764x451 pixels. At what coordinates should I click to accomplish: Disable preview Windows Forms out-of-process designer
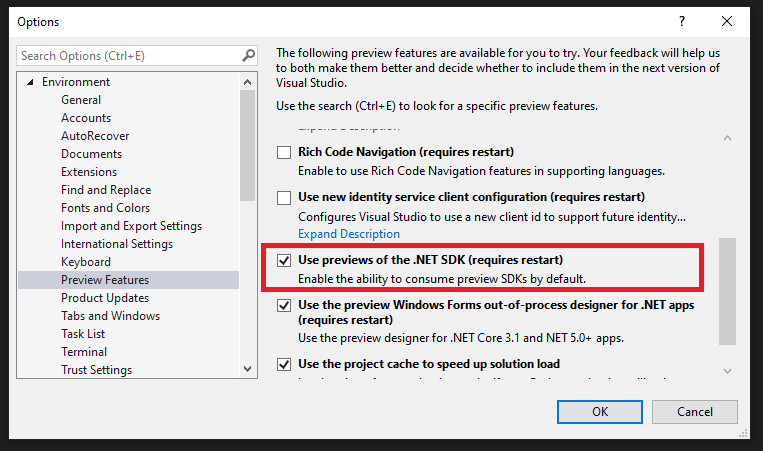click(x=284, y=305)
